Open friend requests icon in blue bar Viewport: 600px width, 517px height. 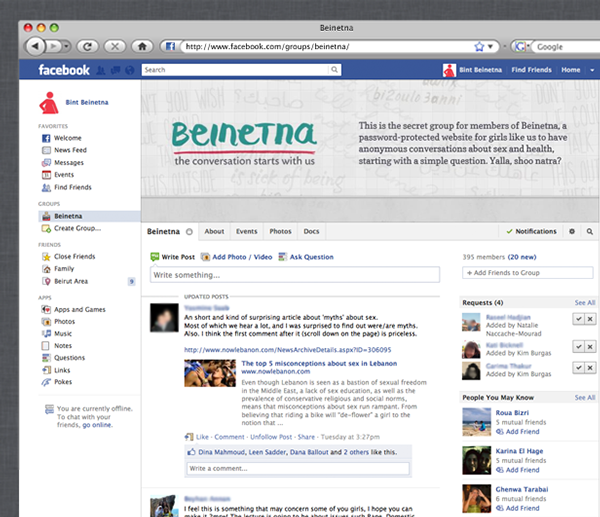point(101,70)
